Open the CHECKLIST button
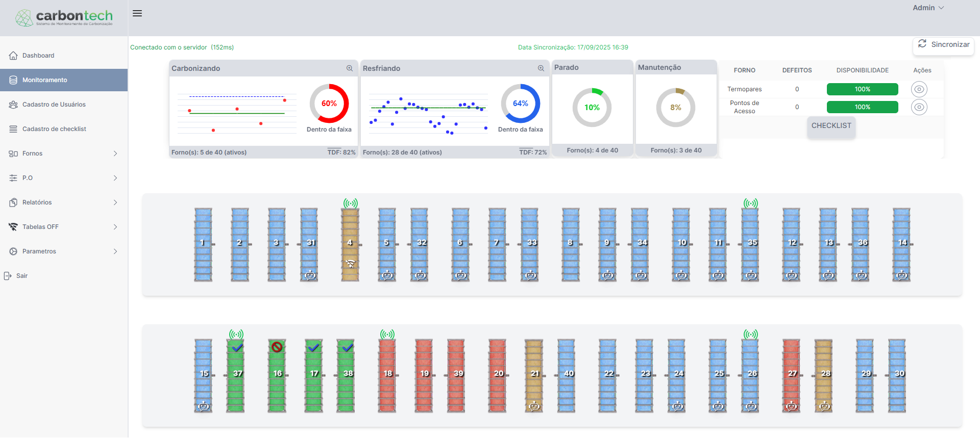The width and height of the screenshot is (980, 438). [831, 126]
